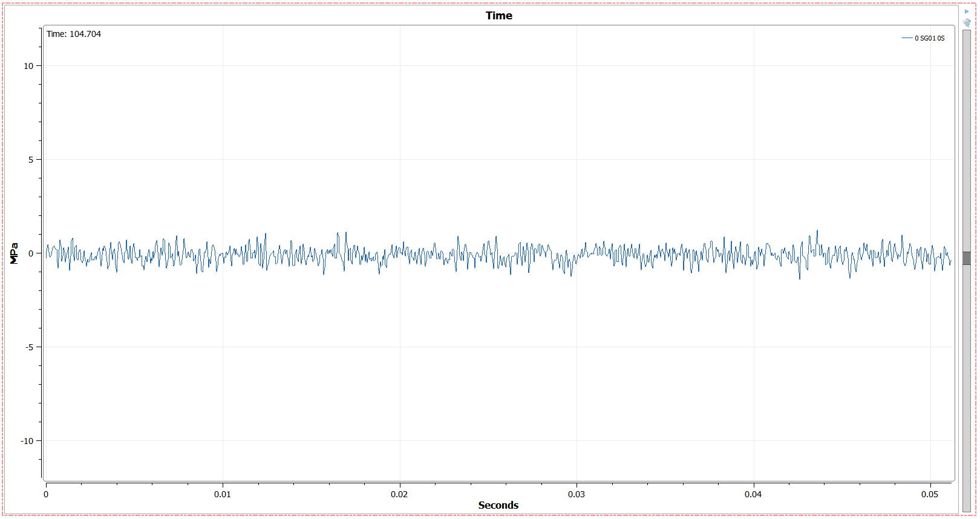Screen dimensions: 980x519
Task: Click the x-axis tick label 0.04
Action: [753, 494]
